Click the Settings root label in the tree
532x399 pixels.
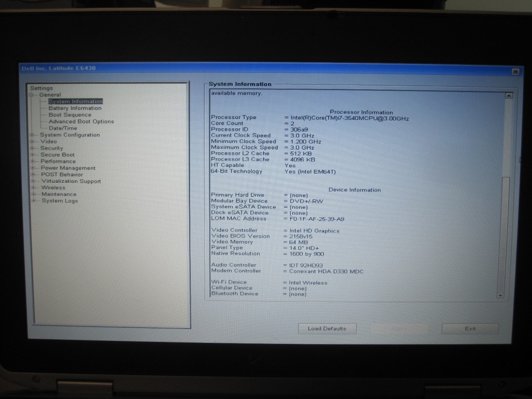42,88
